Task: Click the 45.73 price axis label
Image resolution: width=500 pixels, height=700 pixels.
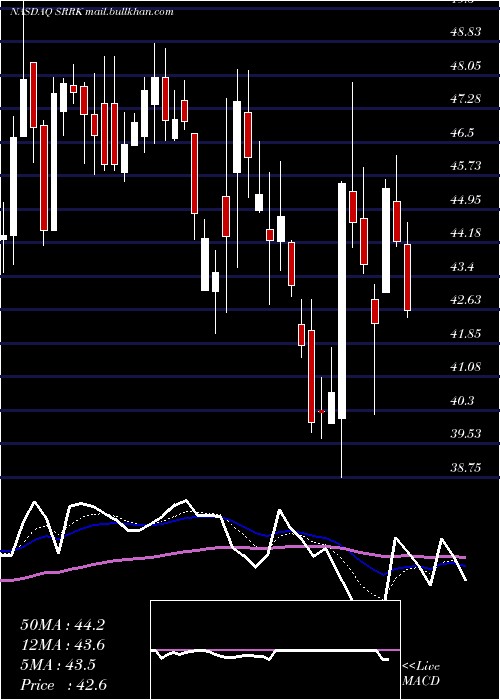Action: (x=466, y=166)
